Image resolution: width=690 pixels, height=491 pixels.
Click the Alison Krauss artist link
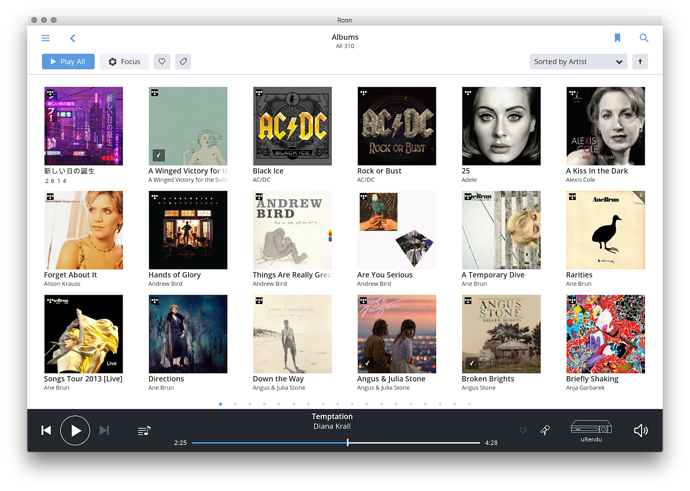(62, 284)
